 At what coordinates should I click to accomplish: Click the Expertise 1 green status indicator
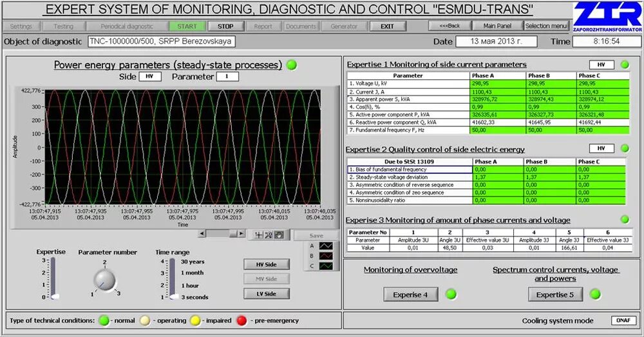tap(625, 64)
